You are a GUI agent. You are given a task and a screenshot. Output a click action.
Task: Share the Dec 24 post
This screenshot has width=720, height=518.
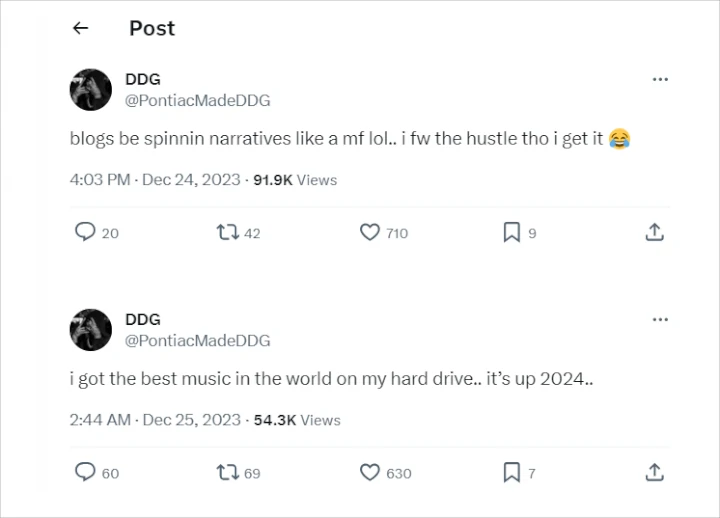point(654,233)
